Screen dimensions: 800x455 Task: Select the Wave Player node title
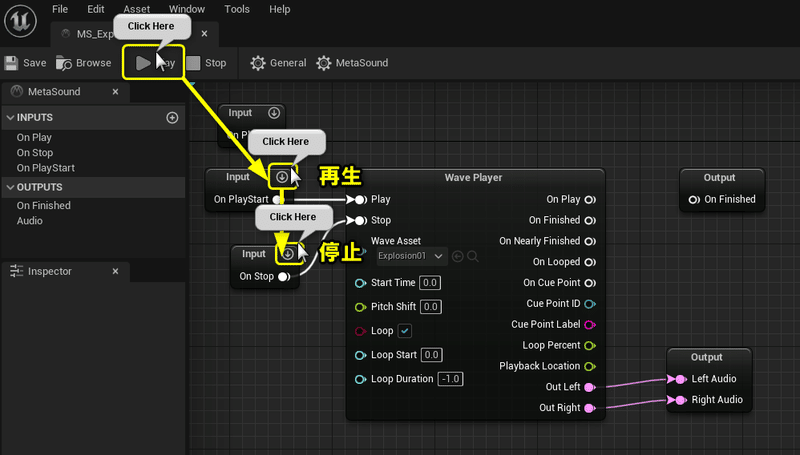point(473,178)
